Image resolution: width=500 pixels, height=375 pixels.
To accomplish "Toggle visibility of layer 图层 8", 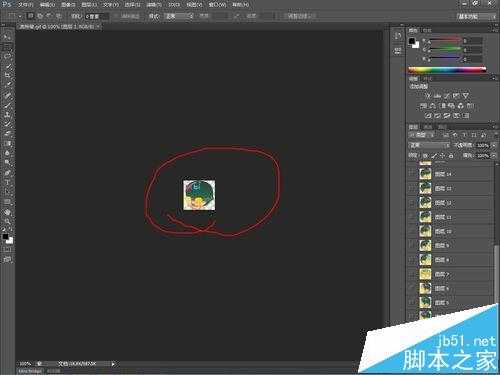I will click(x=412, y=260).
